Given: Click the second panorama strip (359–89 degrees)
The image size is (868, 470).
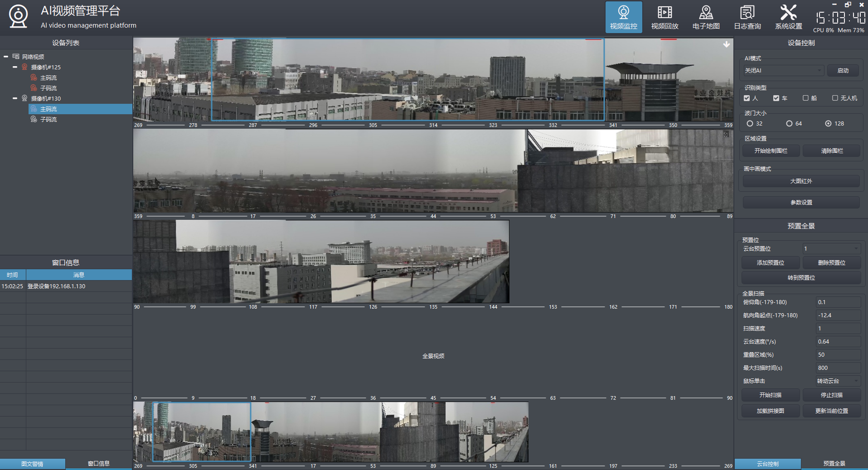Looking at the screenshot, I should (433, 171).
